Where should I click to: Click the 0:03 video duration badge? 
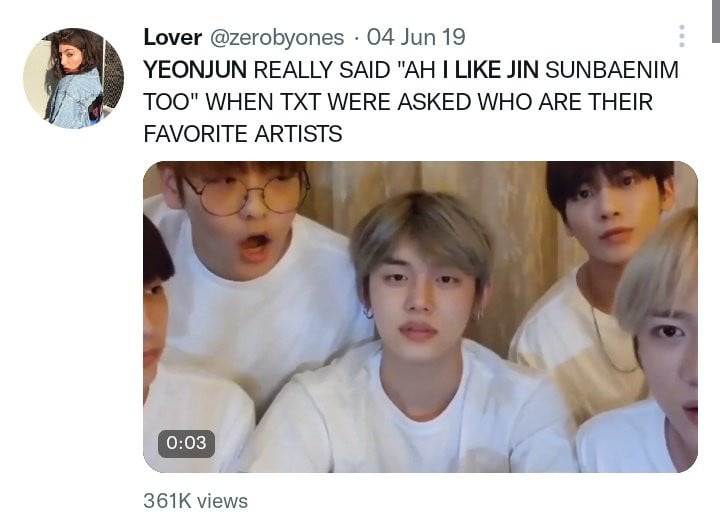(x=186, y=443)
